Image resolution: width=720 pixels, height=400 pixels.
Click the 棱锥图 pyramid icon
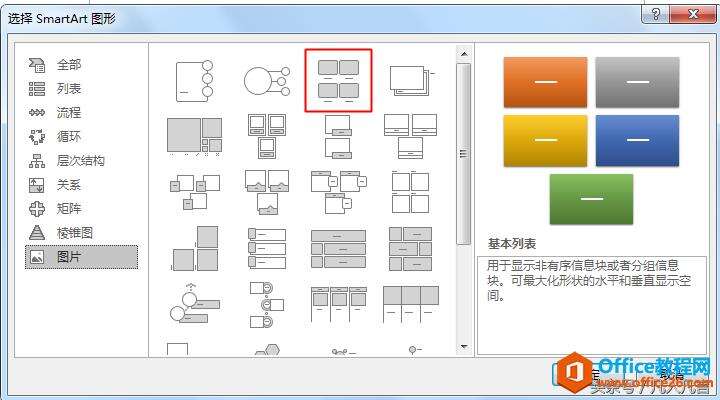click(x=37, y=232)
